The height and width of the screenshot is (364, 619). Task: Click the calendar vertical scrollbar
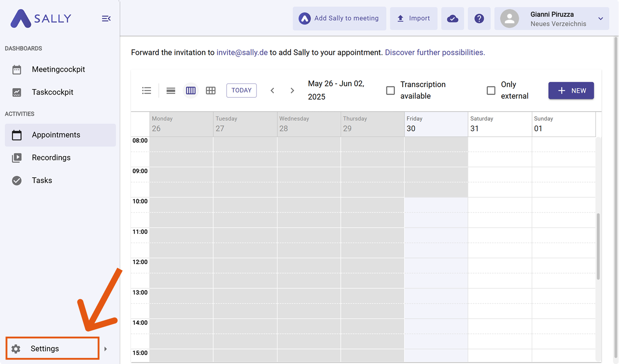pyautogui.click(x=598, y=246)
